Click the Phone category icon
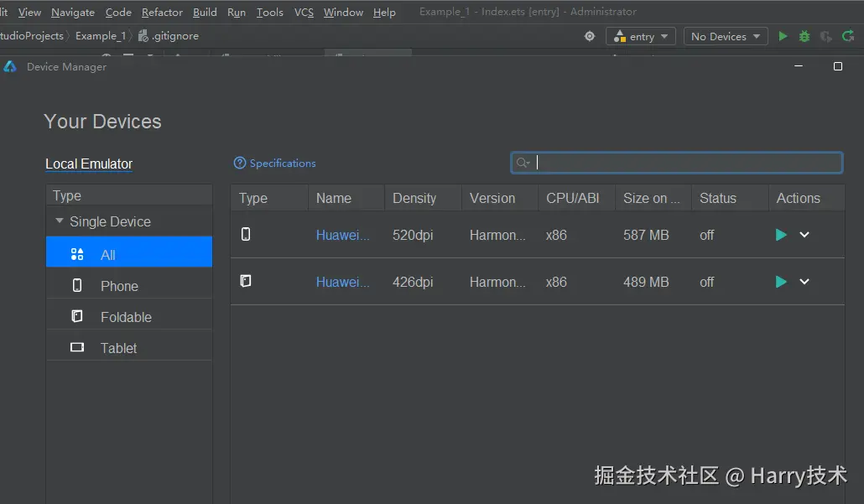The image size is (864, 504). click(x=77, y=285)
